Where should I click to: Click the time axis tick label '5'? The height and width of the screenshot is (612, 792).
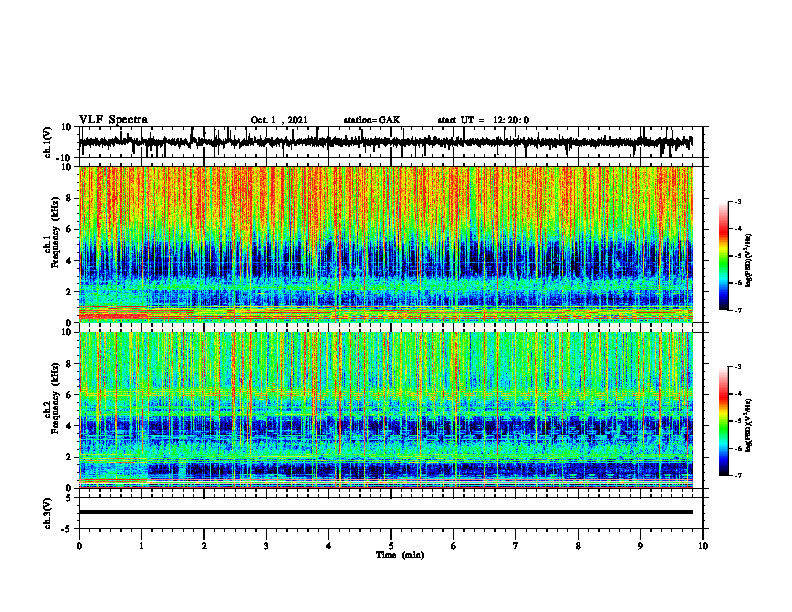(x=391, y=546)
